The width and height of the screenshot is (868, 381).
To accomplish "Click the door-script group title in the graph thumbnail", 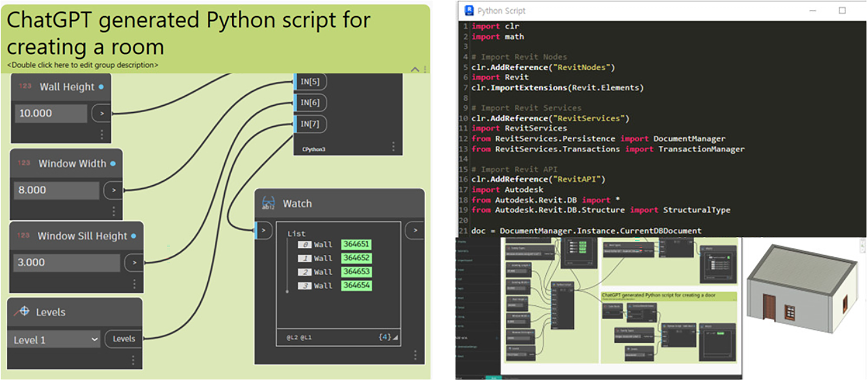I will pos(658,295).
